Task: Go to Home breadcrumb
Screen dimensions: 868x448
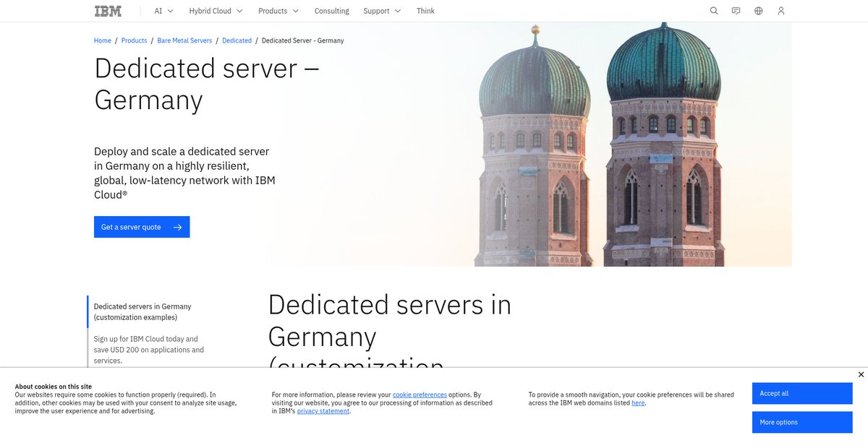Action: click(103, 40)
